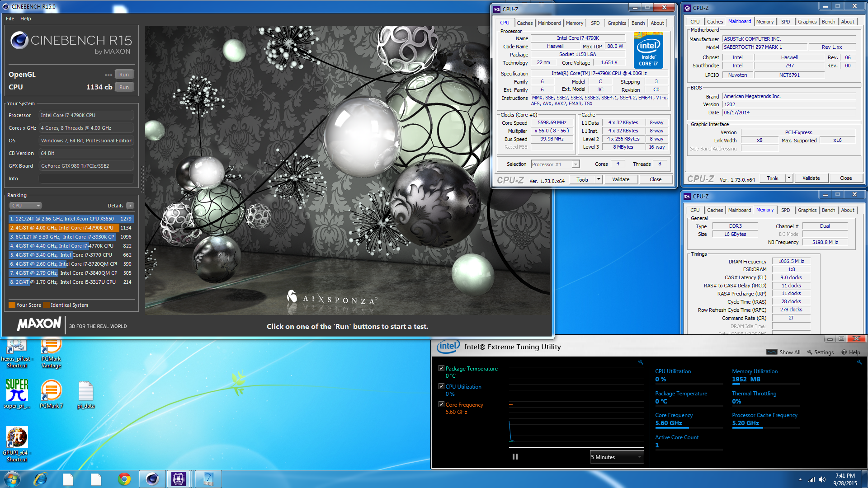Click the Info field in Cinebench
This screenshot has width=868, height=488.
pyautogui.click(x=86, y=178)
